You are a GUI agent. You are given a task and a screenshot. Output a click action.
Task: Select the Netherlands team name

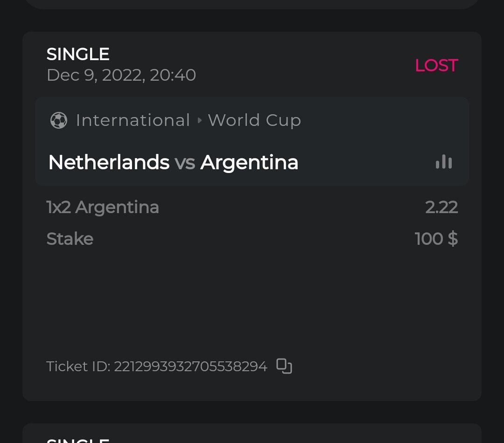109,162
